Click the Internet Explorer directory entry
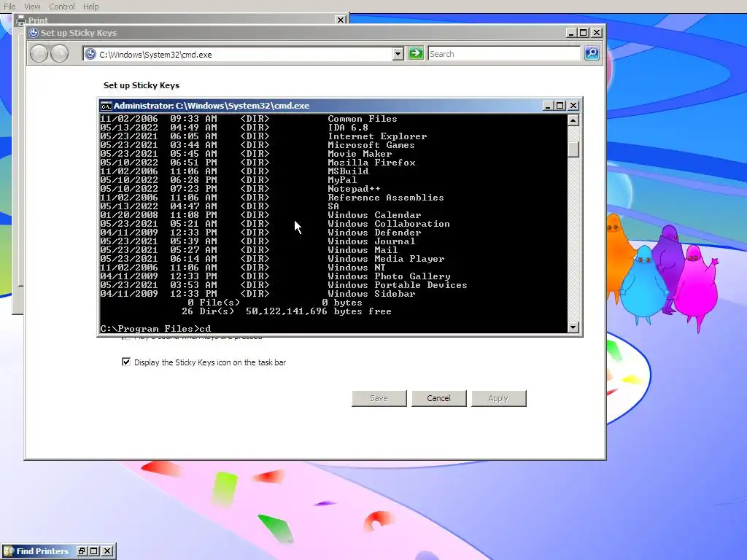 click(377, 136)
